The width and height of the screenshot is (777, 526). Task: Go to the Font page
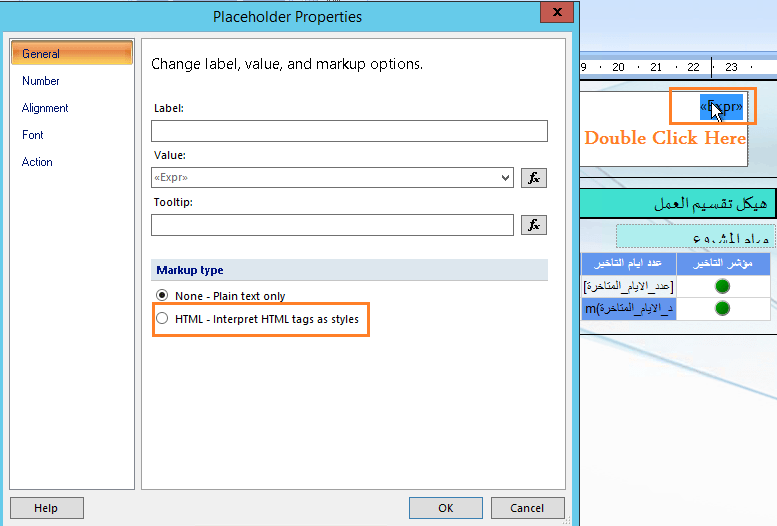[x=33, y=135]
